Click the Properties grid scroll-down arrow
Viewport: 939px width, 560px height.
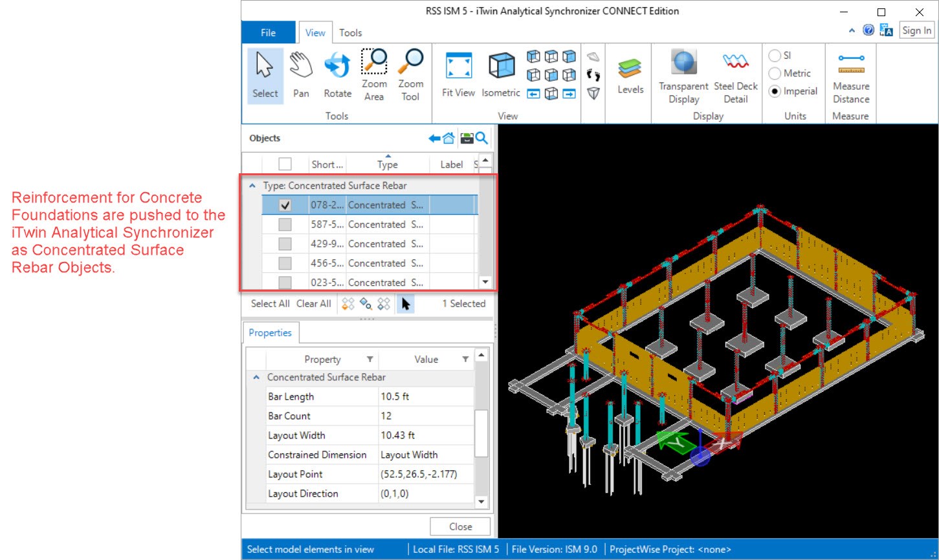pyautogui.click(x=481, y=501)
